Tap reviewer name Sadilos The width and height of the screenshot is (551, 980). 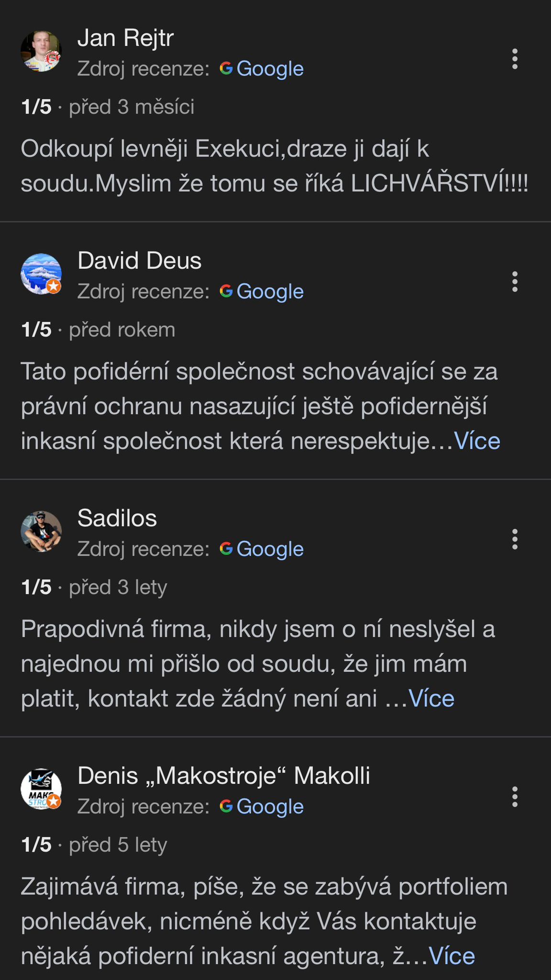[x=117, y=518]
